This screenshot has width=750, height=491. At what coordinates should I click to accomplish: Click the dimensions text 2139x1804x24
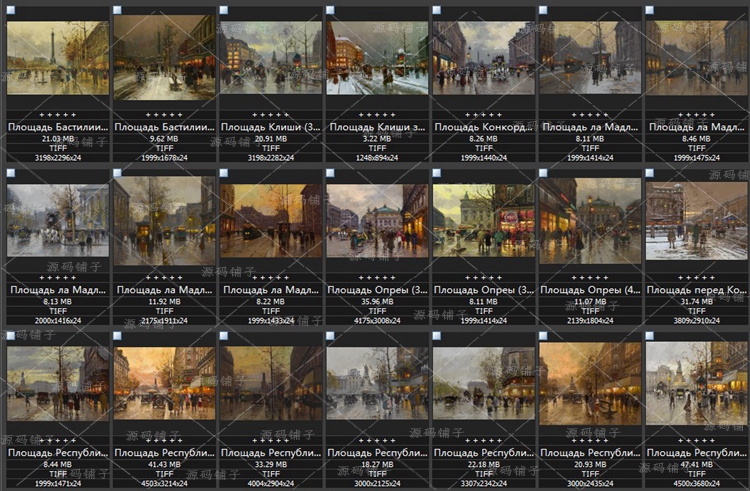click(x=590, y=321)
